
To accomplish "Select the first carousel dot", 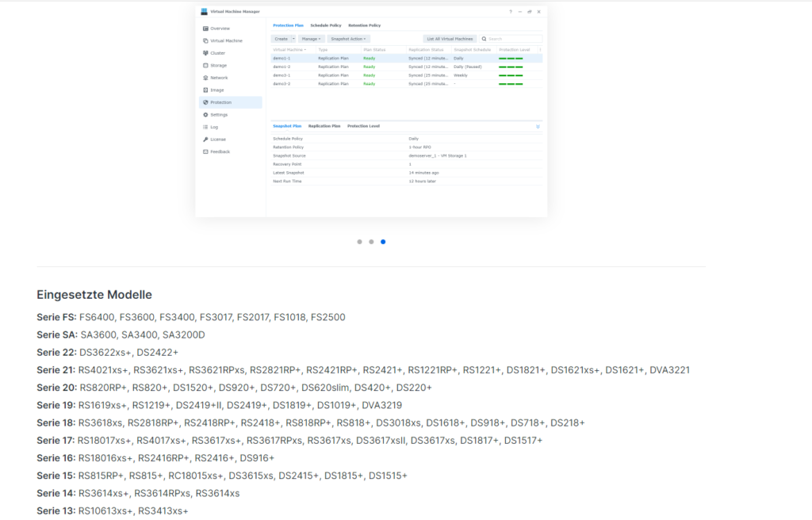I will pyautogui.click(x=359, y=242).
